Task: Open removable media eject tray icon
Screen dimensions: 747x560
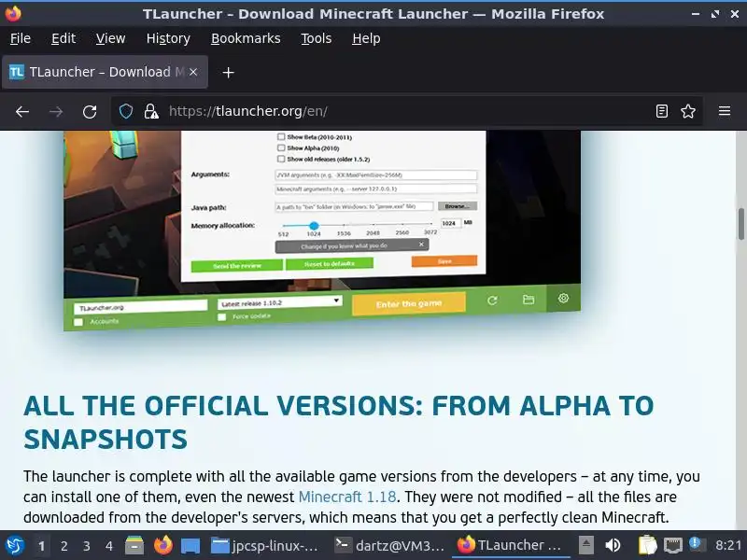Action: pos(586,544)
